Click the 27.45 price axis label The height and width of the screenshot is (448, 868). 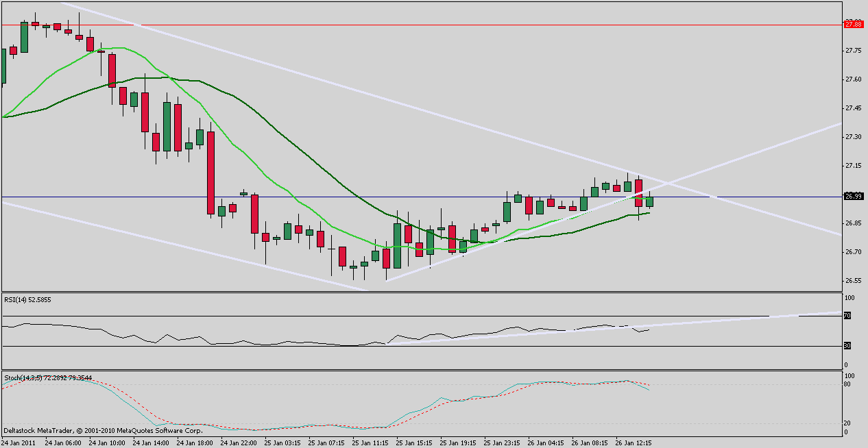pos(854,108)
